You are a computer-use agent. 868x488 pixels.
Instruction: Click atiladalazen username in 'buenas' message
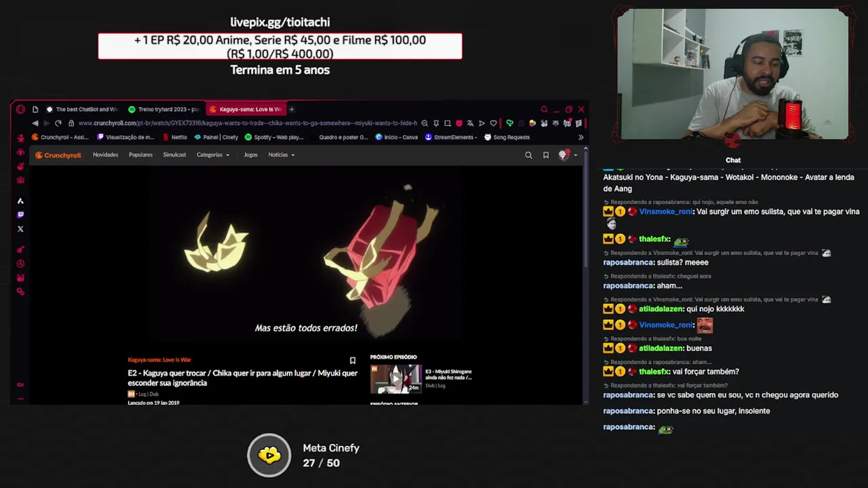661,348
